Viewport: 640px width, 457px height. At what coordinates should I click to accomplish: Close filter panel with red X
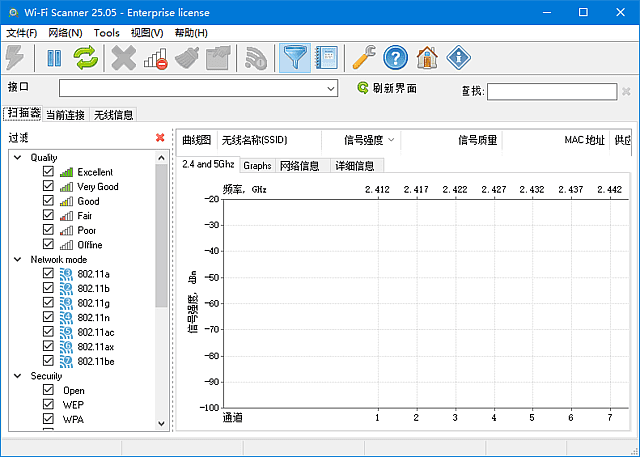click(x=160, y=138)
